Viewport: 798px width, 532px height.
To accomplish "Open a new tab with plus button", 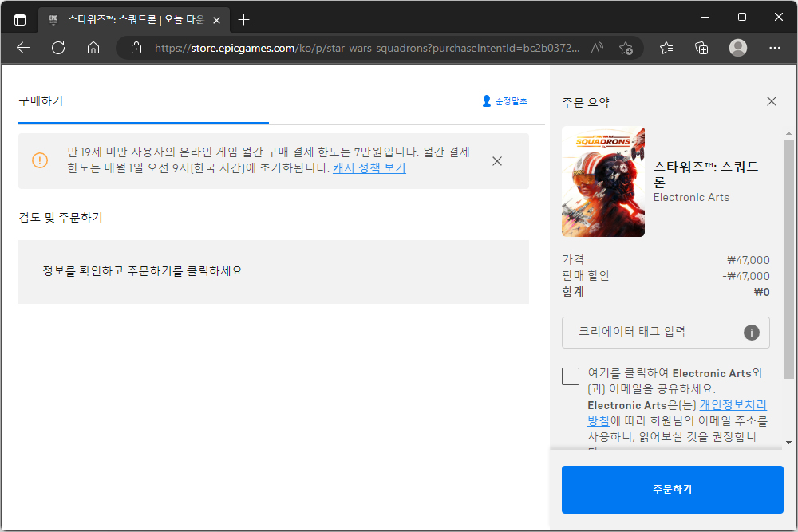I will coord(243,20).
